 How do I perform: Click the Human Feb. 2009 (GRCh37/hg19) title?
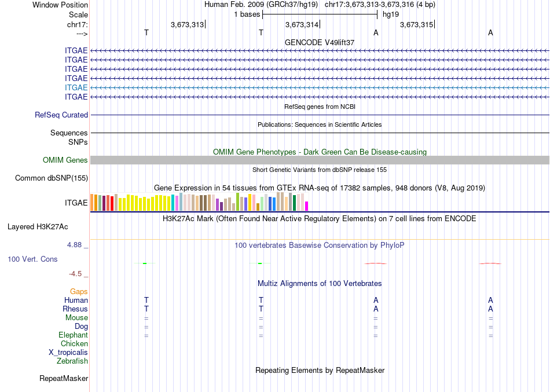(x=261, y=5)
